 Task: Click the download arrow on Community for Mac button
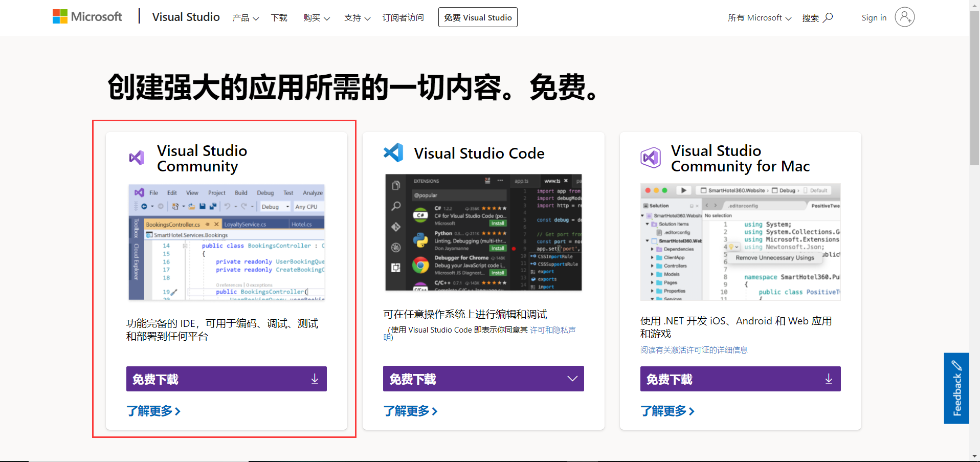tap(829, 379)
